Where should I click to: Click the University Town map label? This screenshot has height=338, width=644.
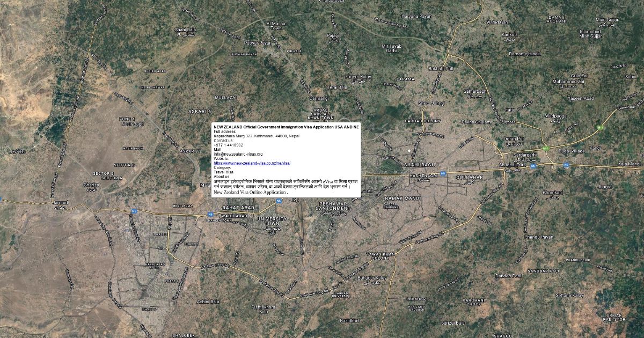272,221
